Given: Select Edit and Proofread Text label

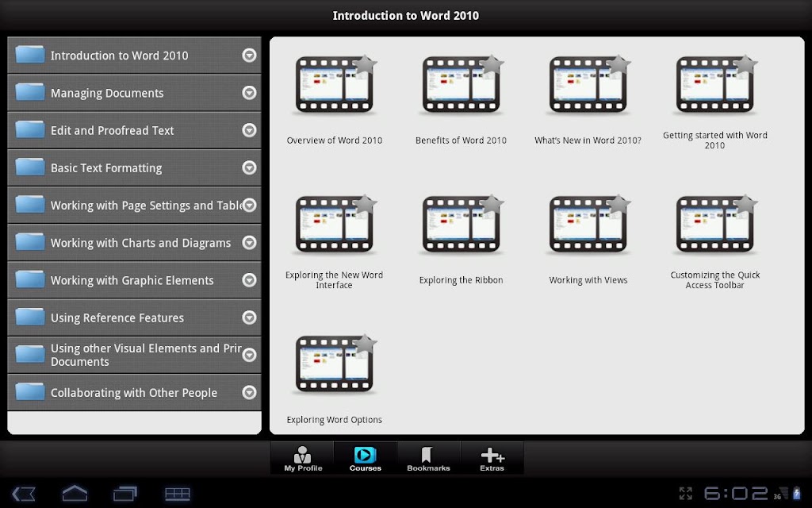Looking at the screenshot, I should (113, 131).
